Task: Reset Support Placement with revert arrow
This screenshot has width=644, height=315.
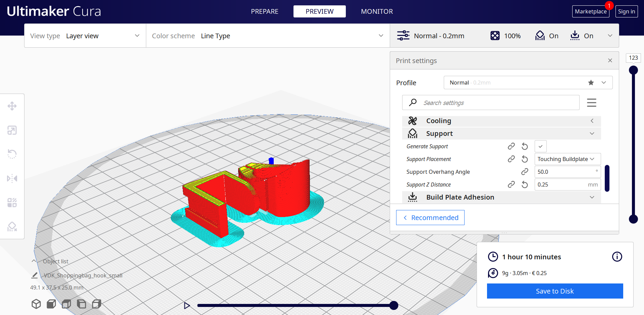Action: pyautogui.click(x=525, y=159)
